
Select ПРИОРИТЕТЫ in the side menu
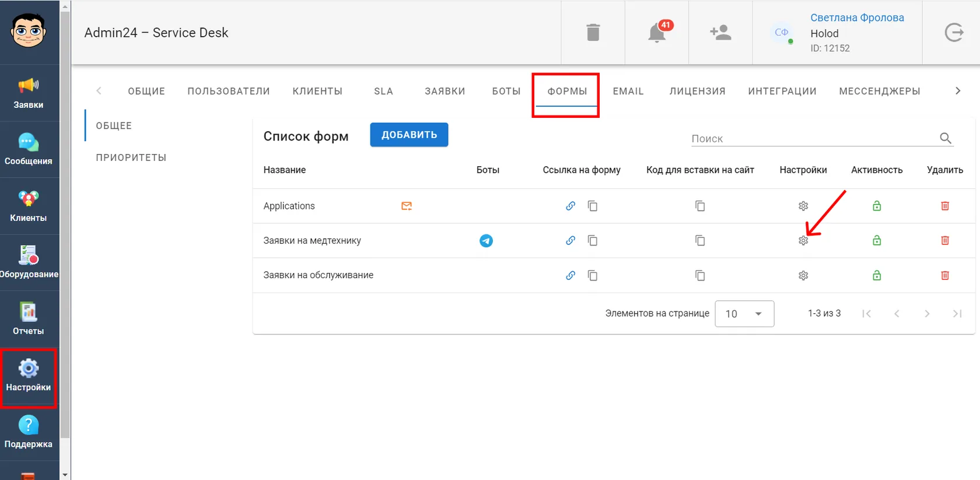click(131, 157)
